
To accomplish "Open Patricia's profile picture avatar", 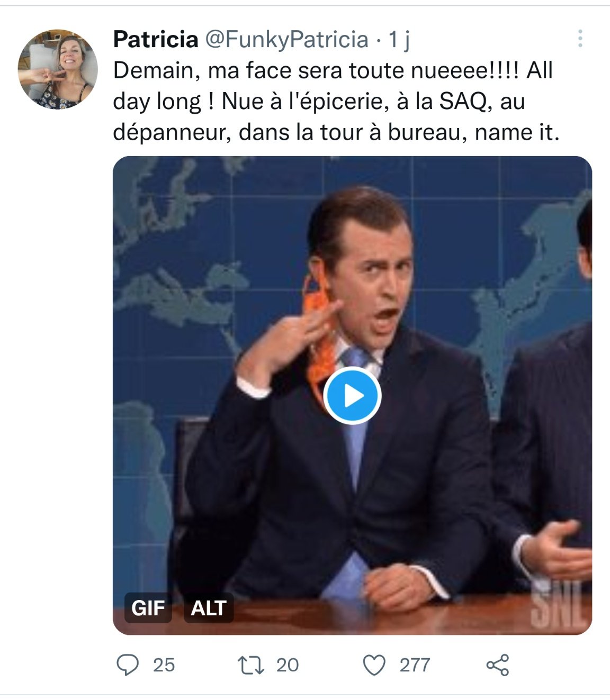I will point(58,69).
